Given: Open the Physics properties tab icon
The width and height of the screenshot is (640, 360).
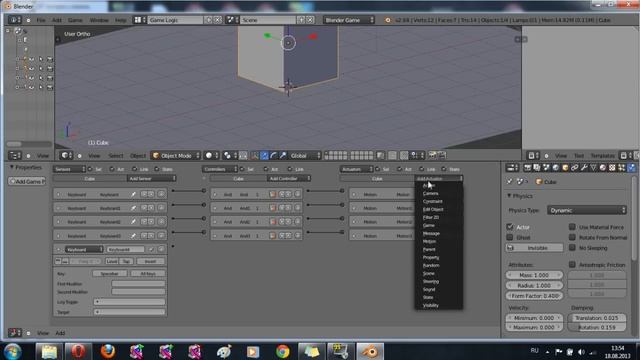Looking at the screenshot, I should (631, 168).
